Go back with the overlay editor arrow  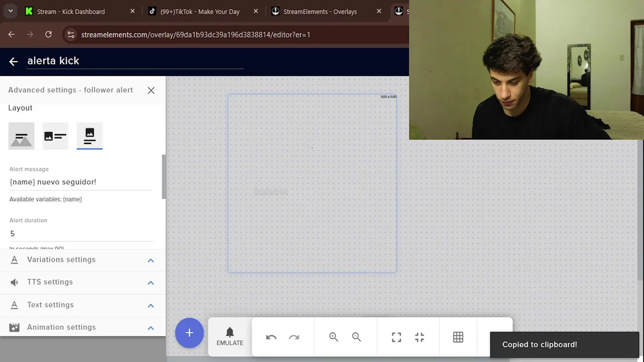point(14,61)
